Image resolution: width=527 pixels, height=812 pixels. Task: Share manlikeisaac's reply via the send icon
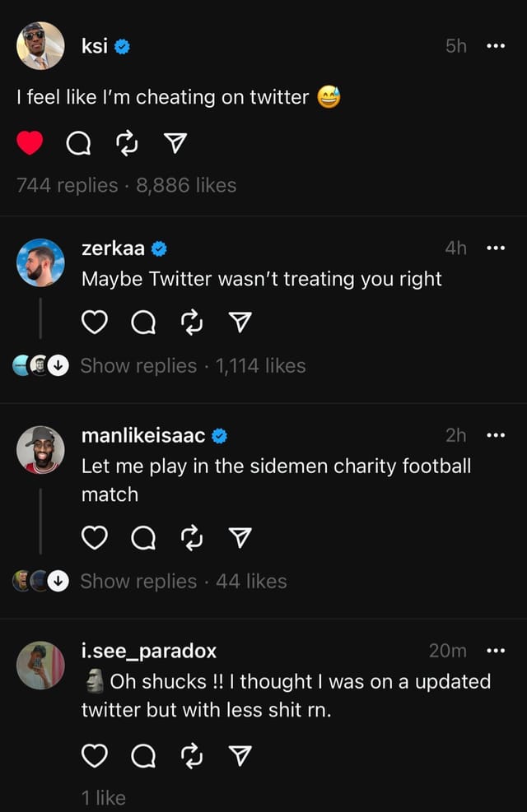pyautogui.click(x=240, y=538)
